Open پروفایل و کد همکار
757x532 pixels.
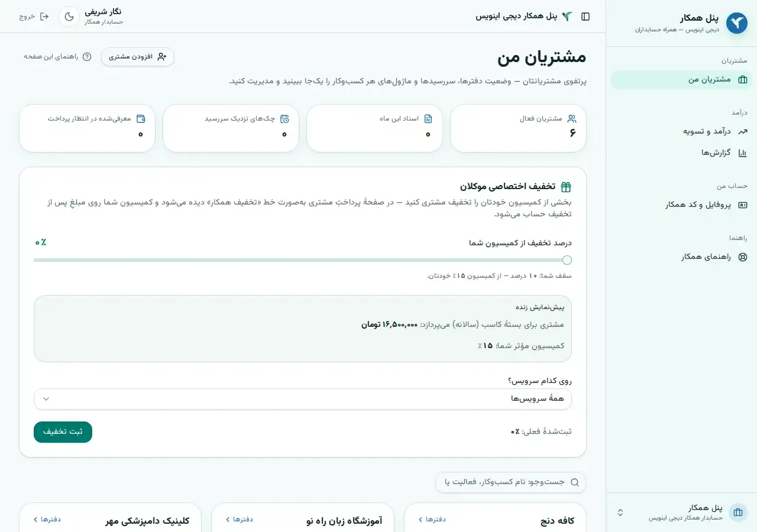pos(681,205)
